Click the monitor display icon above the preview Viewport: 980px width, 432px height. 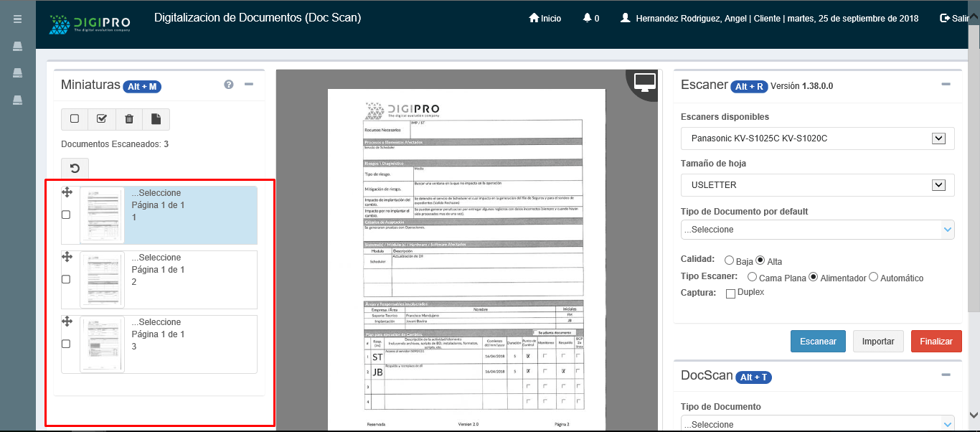pos(644,83)
